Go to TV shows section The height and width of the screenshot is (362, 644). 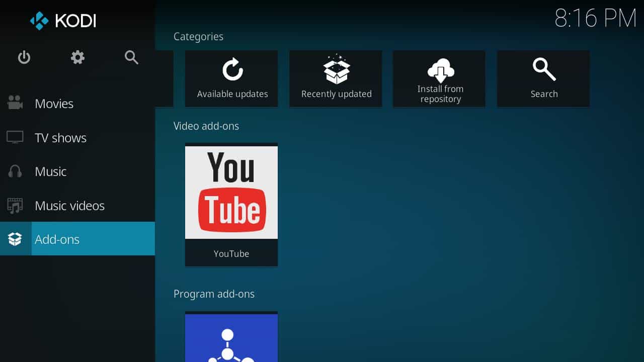point(77,138)
